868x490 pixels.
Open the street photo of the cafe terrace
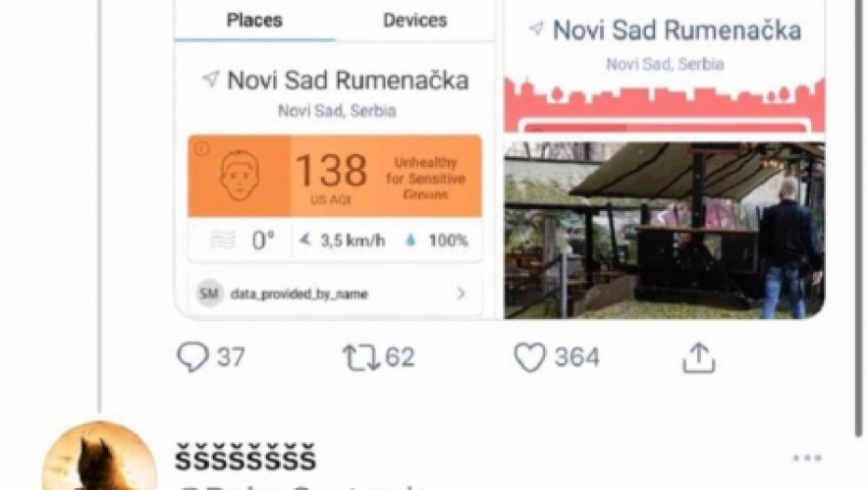tap(665, 231)
